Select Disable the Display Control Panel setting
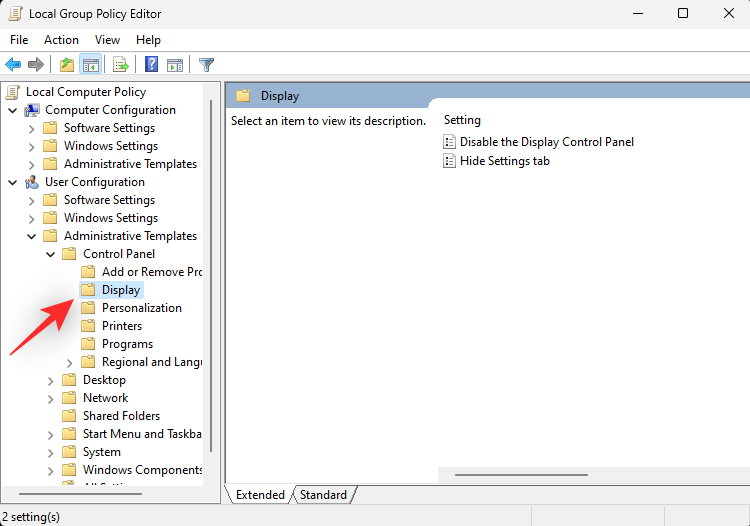Screen dimensions: 750x526 click(546, 142)
